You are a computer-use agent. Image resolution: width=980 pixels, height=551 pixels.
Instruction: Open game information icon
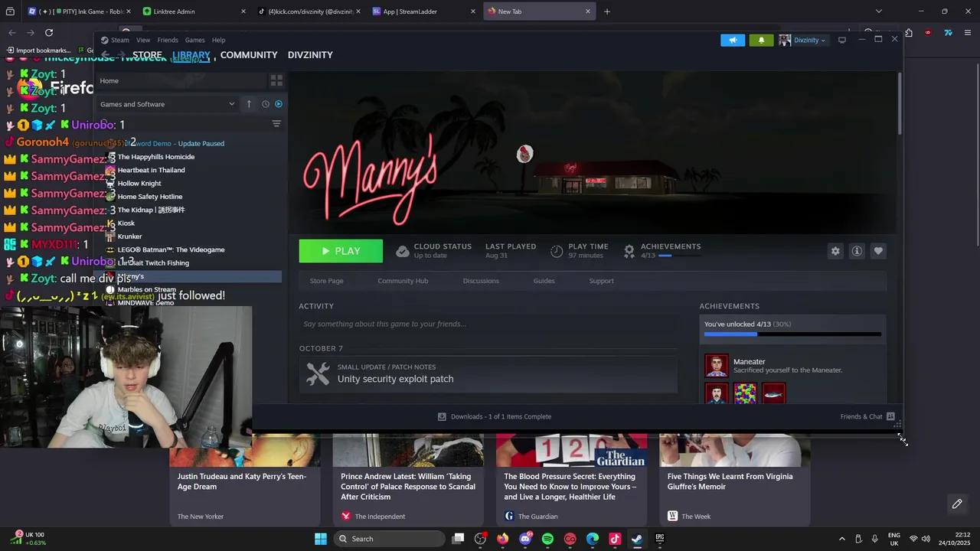(x=857, y=251)
